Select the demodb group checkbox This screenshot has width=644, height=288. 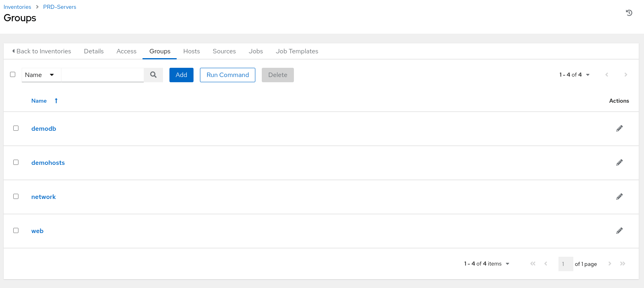click(16, 128)
